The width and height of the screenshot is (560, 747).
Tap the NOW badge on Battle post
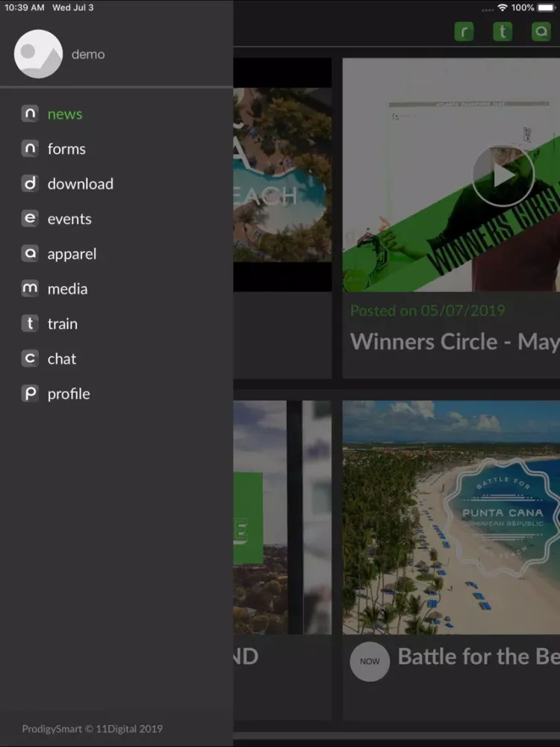coord(370,661)
